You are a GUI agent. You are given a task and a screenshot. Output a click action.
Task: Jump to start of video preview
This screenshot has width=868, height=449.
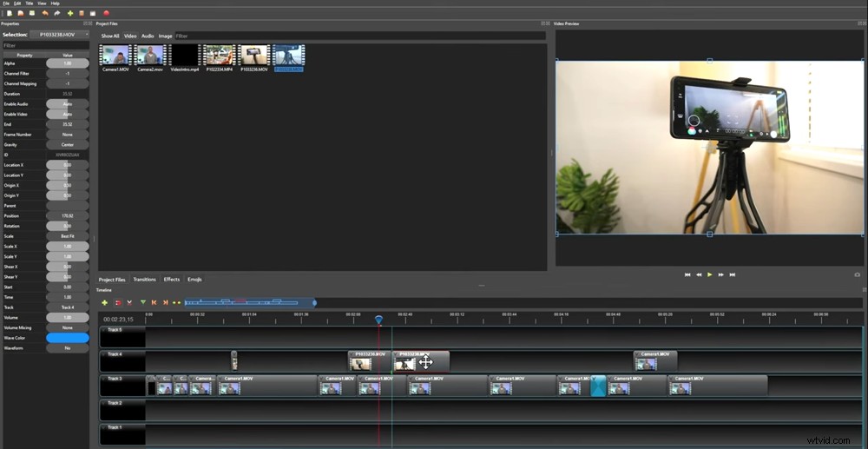point(687,274)
